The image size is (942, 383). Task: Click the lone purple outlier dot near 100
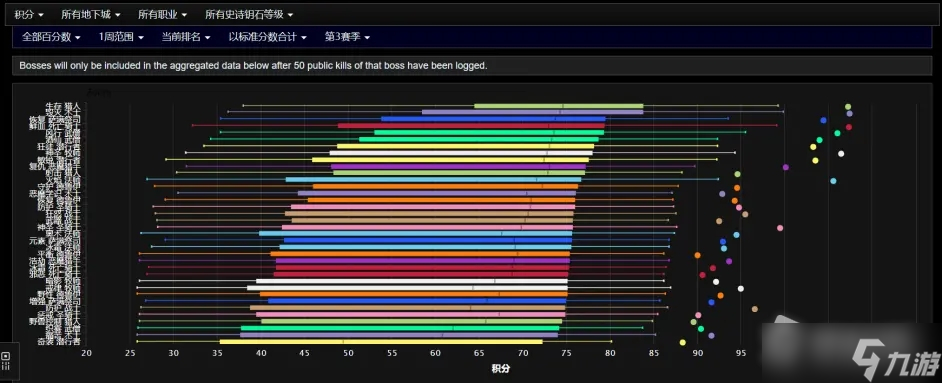786,167
